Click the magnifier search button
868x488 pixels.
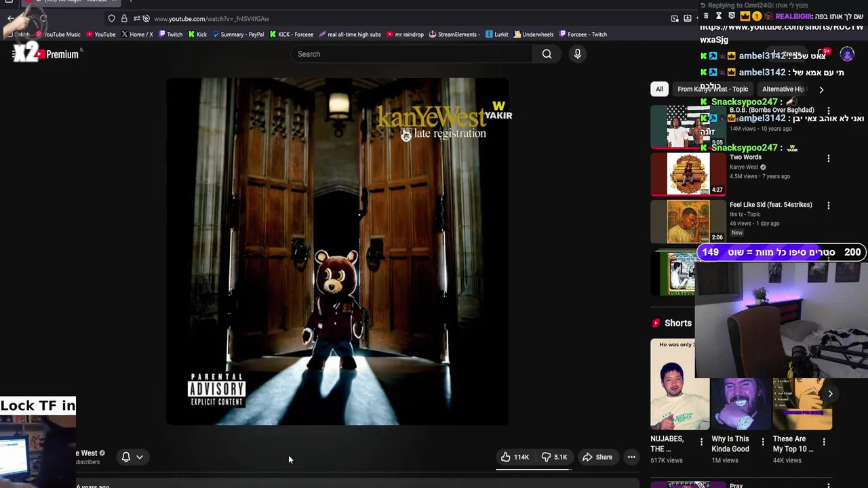pyautogui.click(x=547, y=54)
